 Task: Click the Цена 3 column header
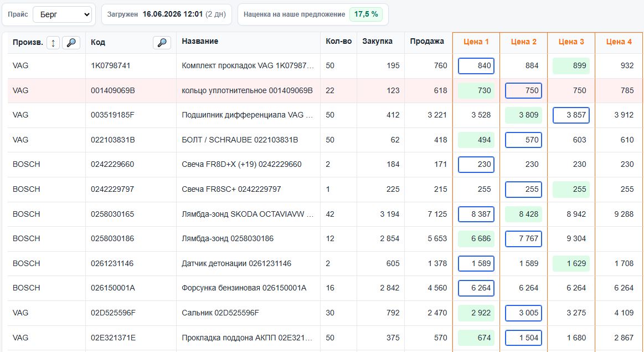click(x=571, y=42)
